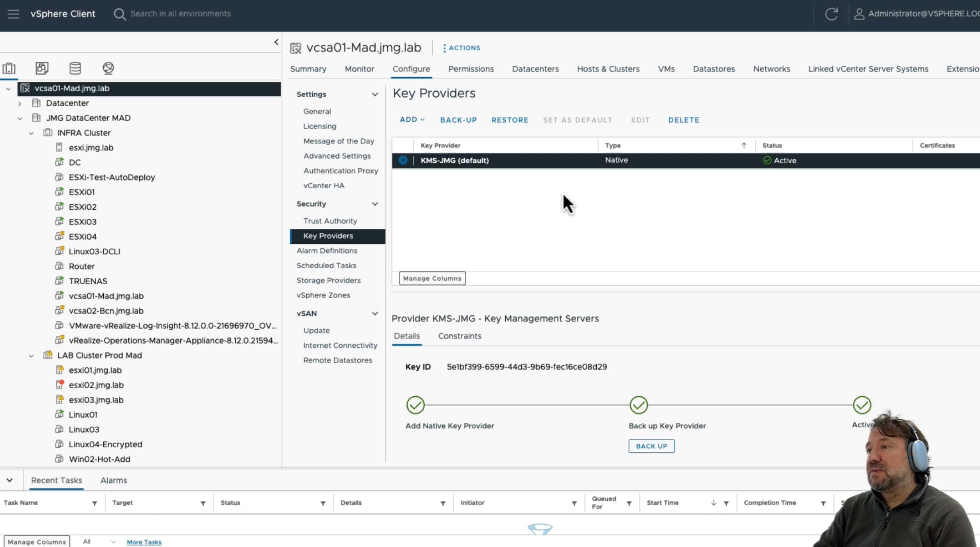The image size is (980, 547).
Task: Open Networking inventory view icon
Action: [108, 68]
